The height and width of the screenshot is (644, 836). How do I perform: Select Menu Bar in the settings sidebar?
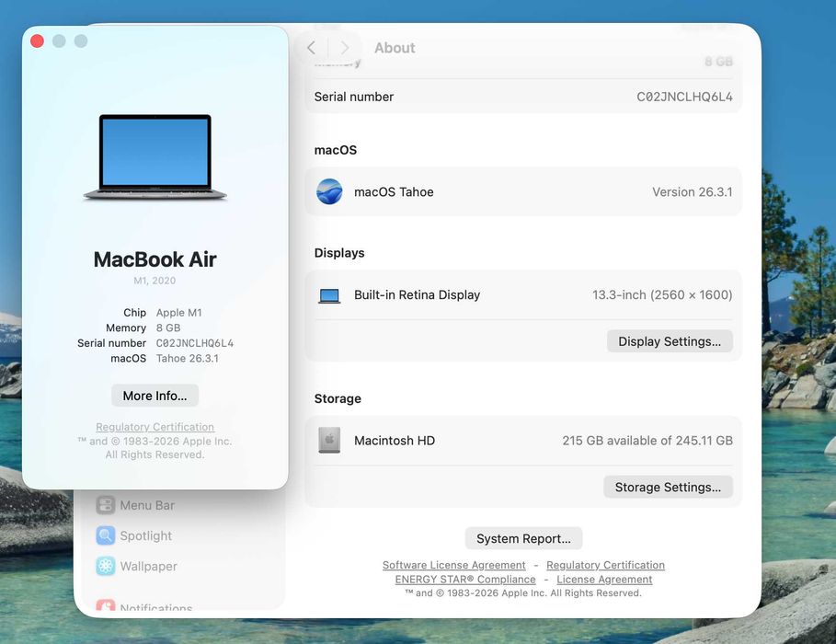click(147, 505)
